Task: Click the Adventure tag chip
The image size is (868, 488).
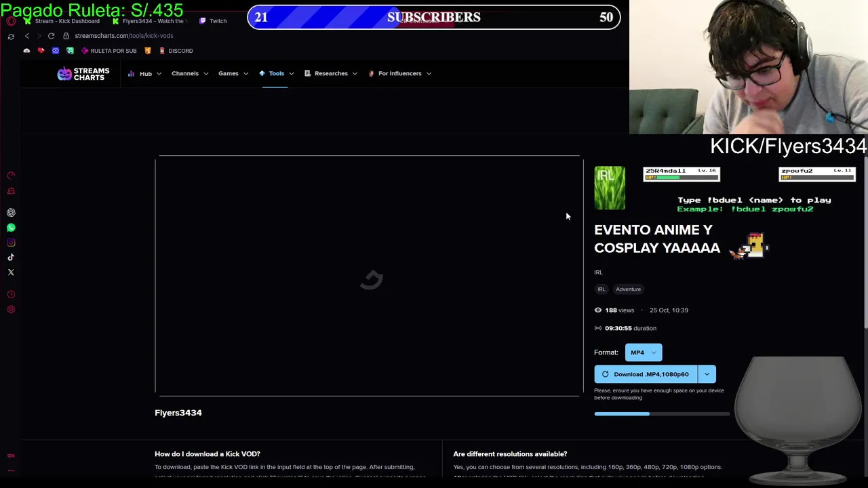Action: [x=628, y=289]
